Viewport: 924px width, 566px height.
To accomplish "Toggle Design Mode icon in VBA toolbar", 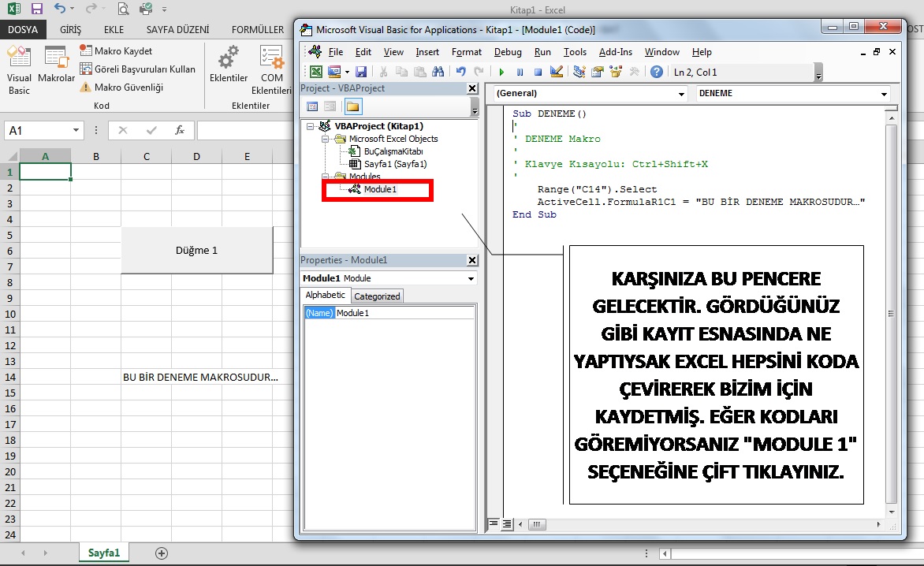I will (557, 72).
